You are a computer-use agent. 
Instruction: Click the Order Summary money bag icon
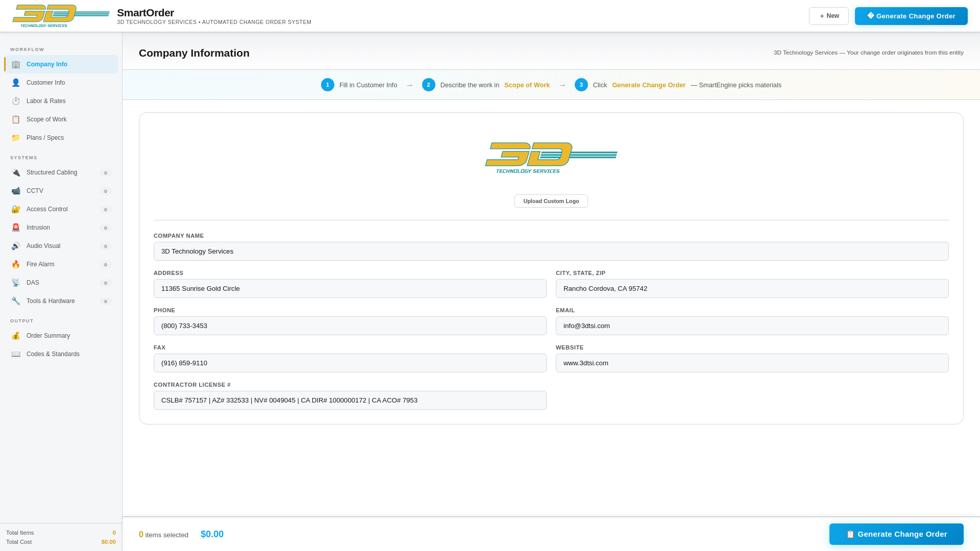(16, 336)
